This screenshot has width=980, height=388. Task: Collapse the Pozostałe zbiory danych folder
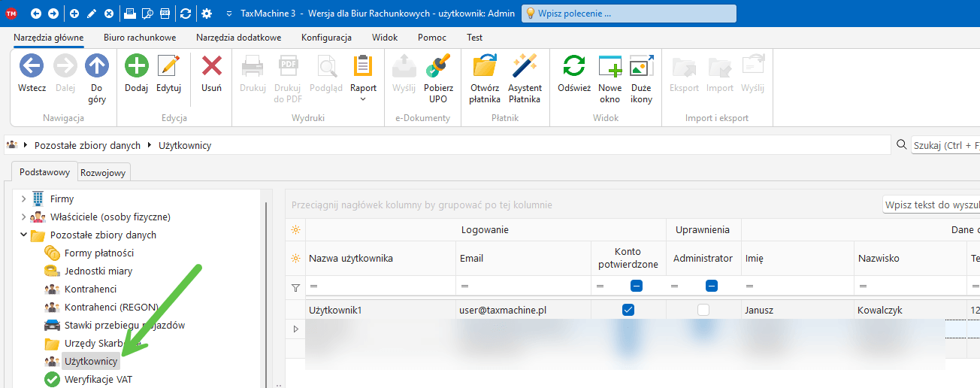point(23,235)
